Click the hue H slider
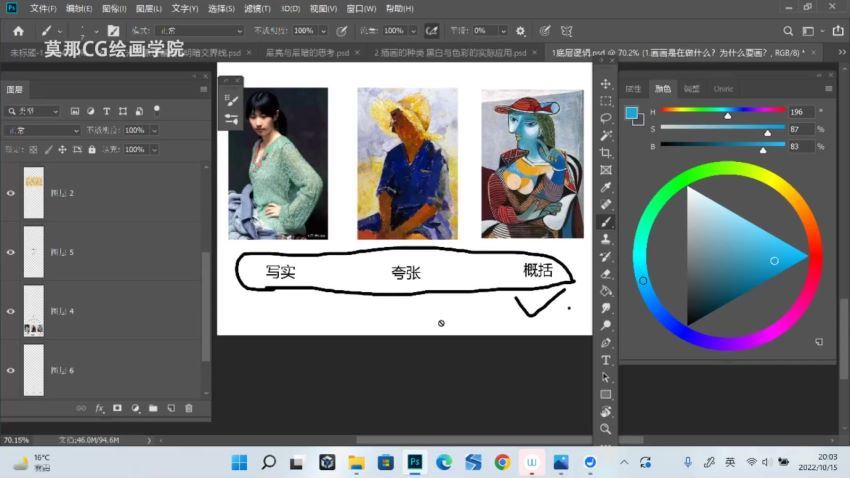 point(723,110)
